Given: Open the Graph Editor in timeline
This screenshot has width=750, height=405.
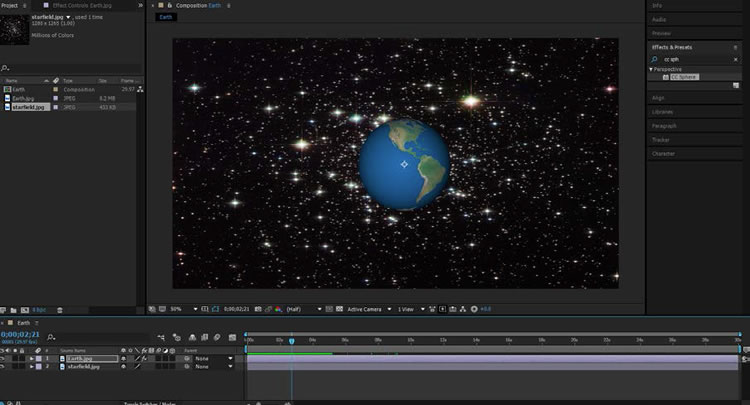Looking at the screenshot, I should [232, 338].
